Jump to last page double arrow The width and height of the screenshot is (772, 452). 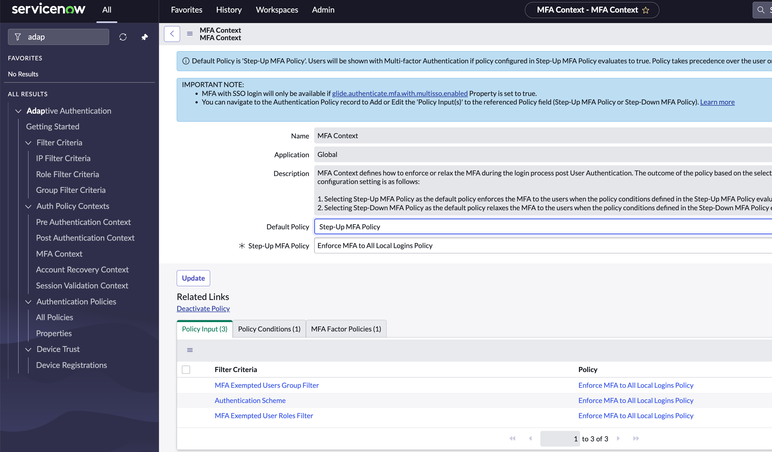[x=636, y=438]
